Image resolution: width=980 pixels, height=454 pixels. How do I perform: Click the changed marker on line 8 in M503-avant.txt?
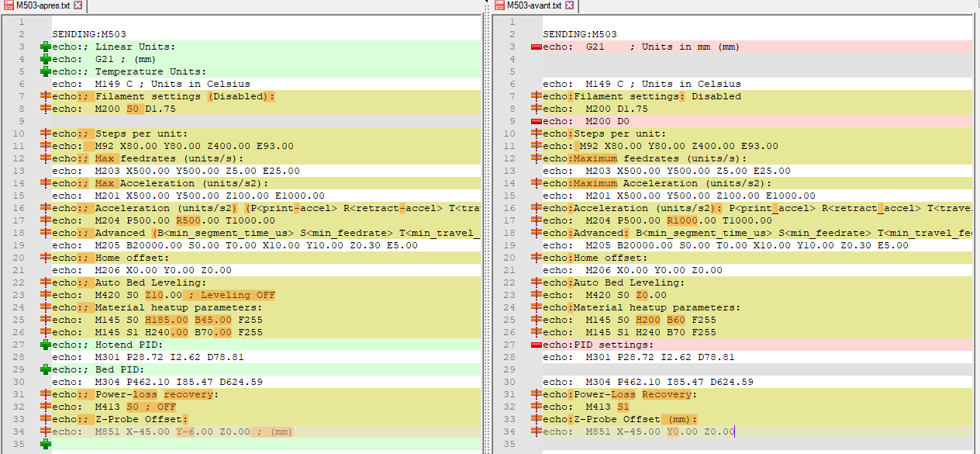tap(536, 109)
